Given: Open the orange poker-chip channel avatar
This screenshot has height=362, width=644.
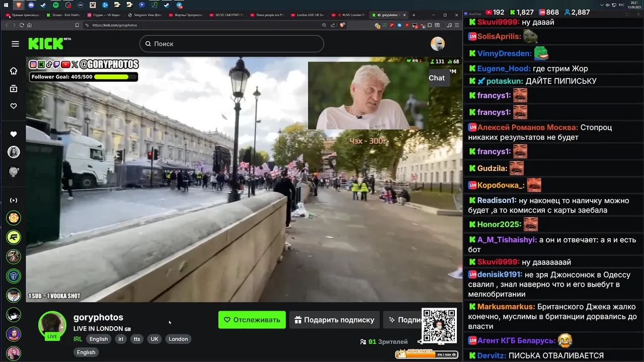Looking at the screenshot, I should (x=14, y=218).
